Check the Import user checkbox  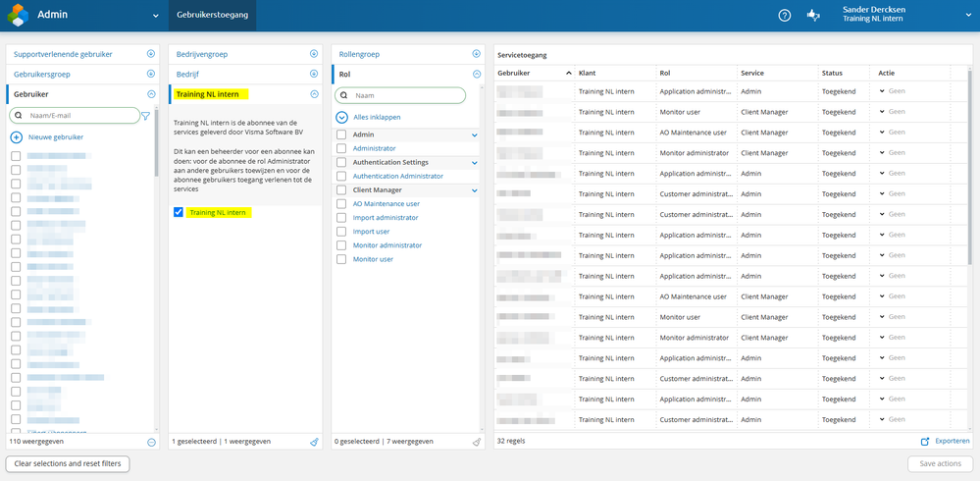(x=341, y=232)
